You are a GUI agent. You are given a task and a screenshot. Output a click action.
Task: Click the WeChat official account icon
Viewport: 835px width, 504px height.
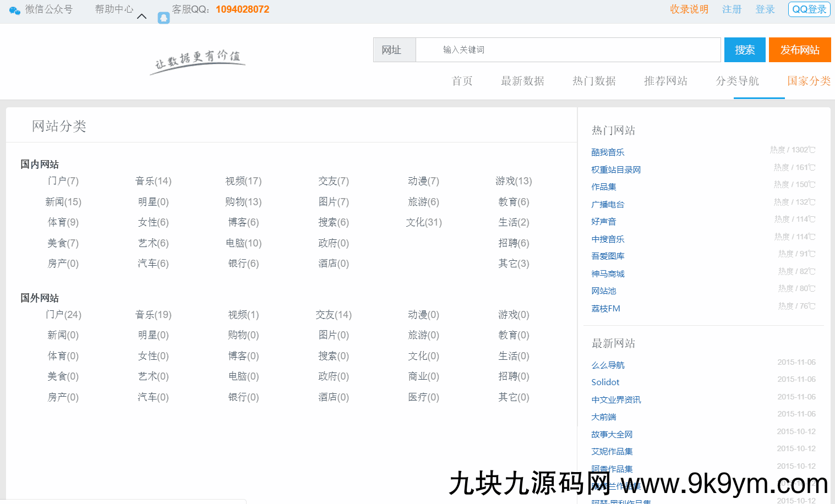[15, 10]
